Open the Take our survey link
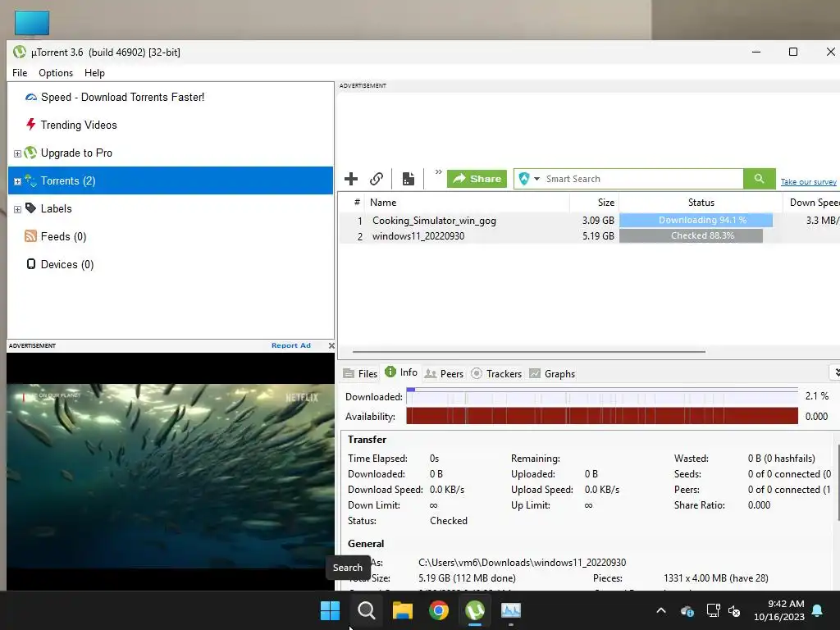 coord(808,182)
